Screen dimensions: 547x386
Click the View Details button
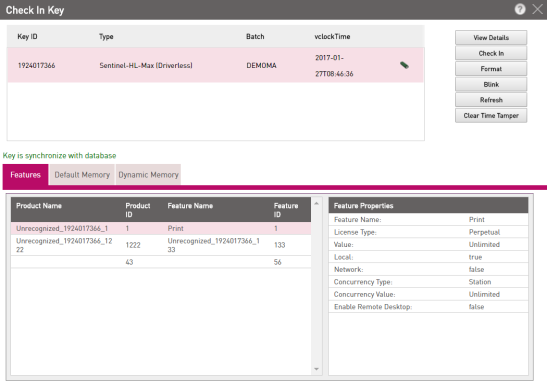click(491, 38)
